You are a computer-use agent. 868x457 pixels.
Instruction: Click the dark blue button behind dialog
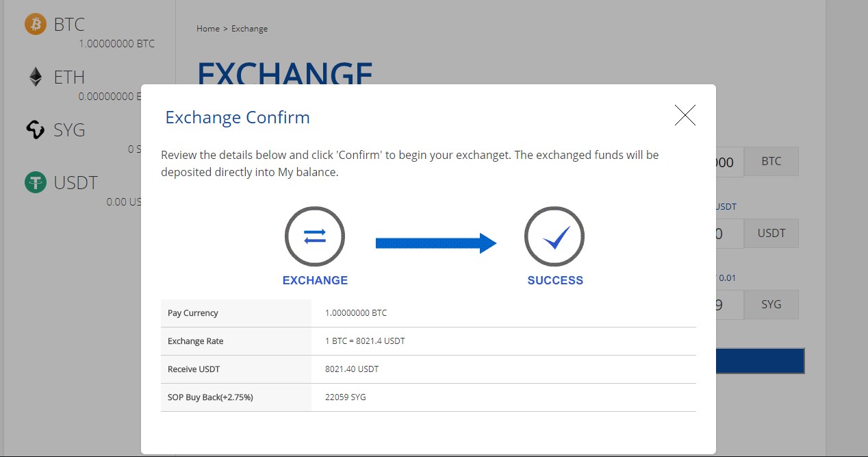[760, 361]
